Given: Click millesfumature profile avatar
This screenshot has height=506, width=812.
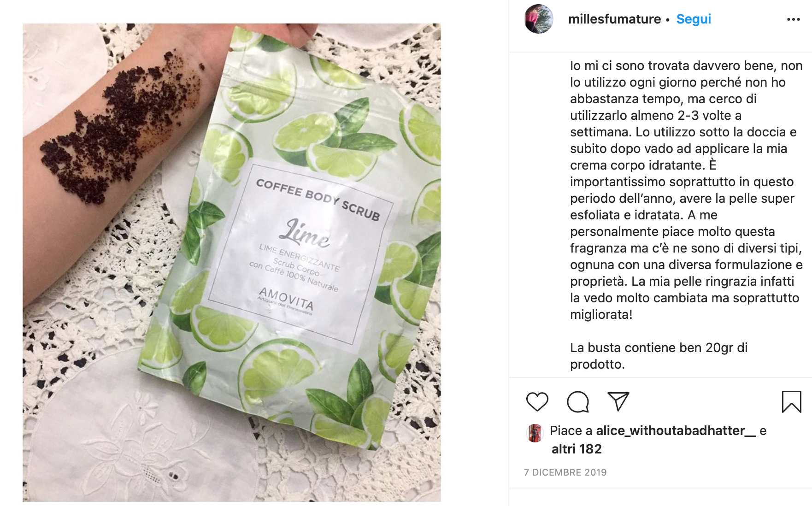Looking at the screenshot, I should [539, 19].
